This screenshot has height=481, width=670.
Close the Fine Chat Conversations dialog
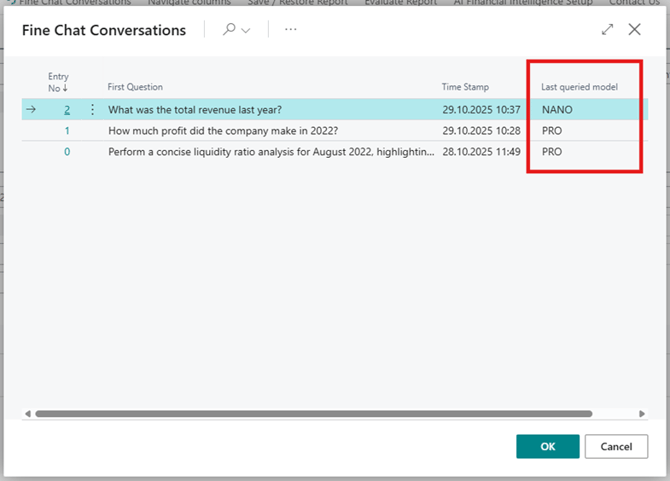pos(634,30)
